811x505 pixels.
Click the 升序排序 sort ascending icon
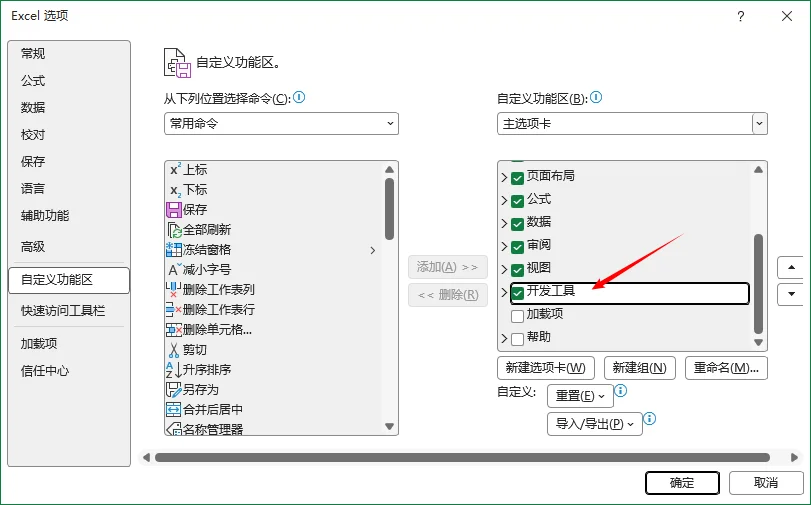tap(174, 369)
